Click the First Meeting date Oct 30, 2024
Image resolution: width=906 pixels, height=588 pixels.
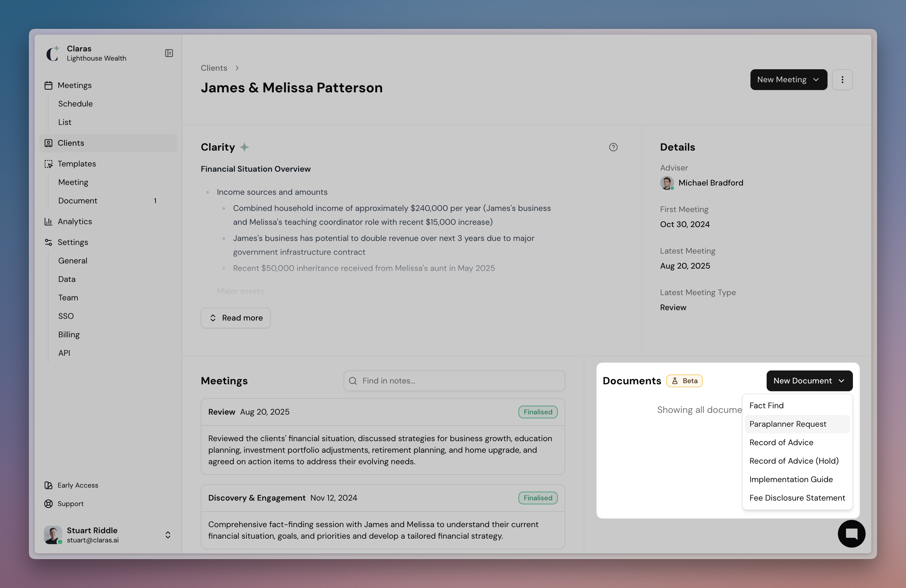[x=685, y=224]
